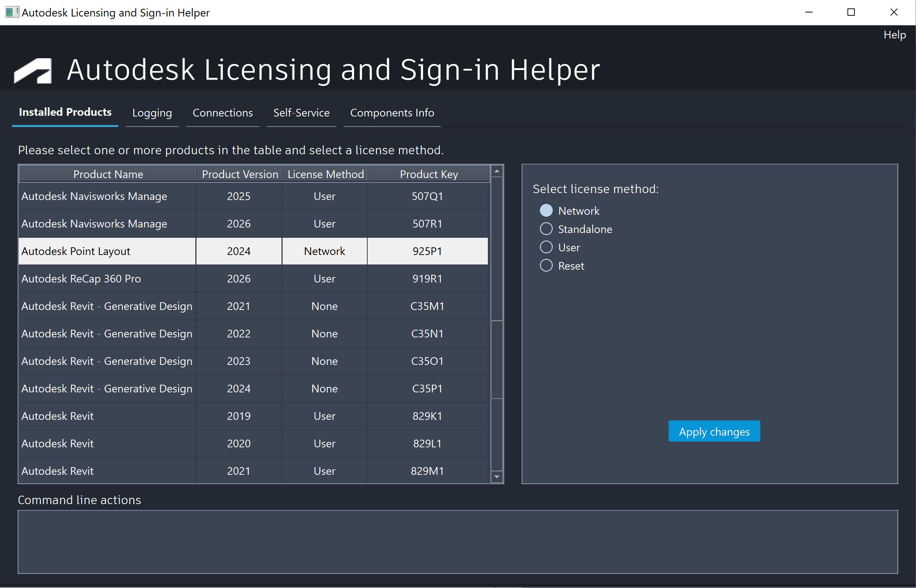Open the Help link

(894, 35)
